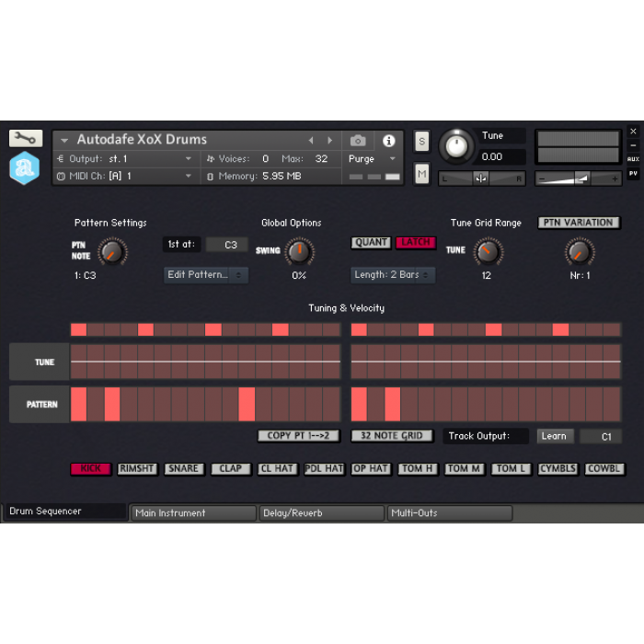Click the Global Options heading
The width and height of the screenshot is (644, 644).
[x=292, y=223]
